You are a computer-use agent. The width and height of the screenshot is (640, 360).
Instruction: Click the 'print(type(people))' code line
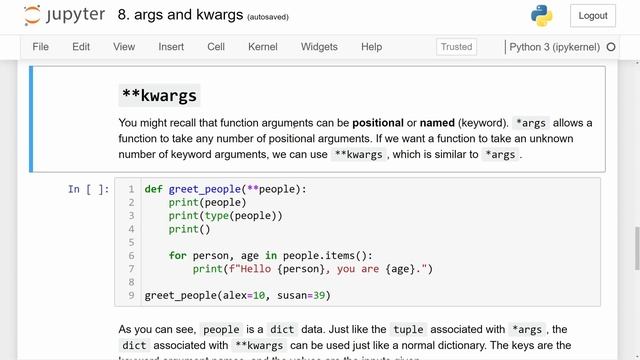(225, 216)
